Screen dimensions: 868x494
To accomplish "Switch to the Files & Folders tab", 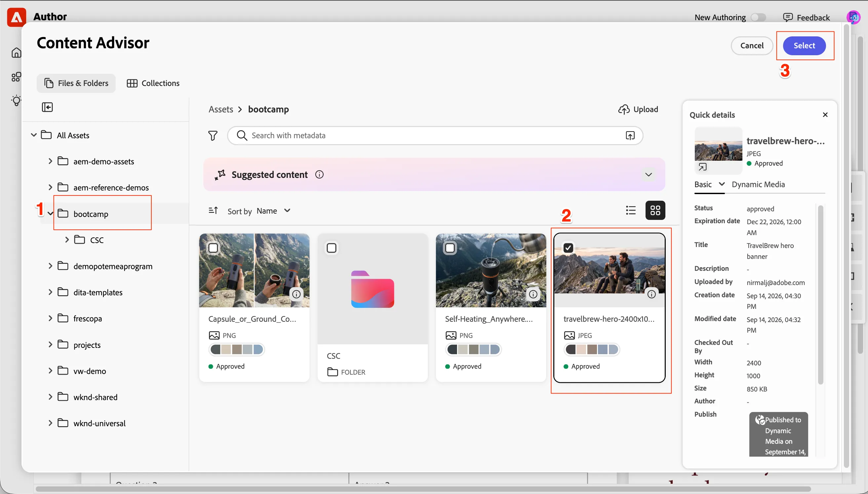I will tap(76, 83).
